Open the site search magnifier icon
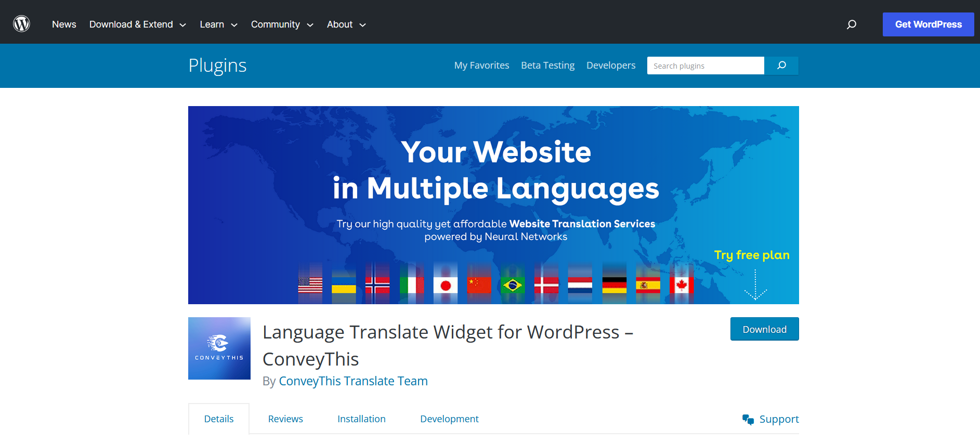This screenshot has height=442, width=980. (x=852, y=24)
